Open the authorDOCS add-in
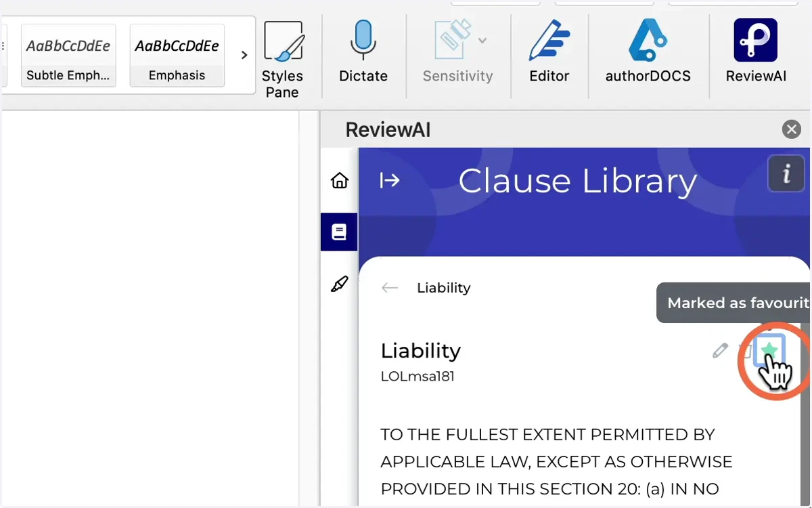The height and width of the screenshot is (508, 812). [x=648, y=53]
